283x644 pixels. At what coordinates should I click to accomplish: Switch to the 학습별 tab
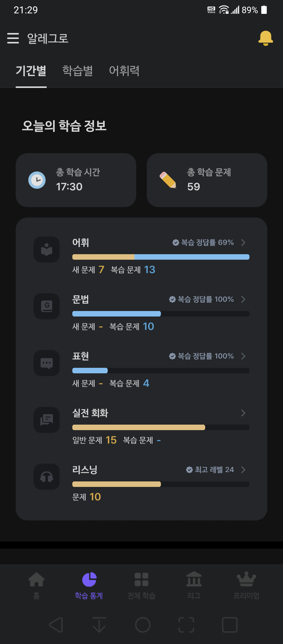[x=78, y=71]
